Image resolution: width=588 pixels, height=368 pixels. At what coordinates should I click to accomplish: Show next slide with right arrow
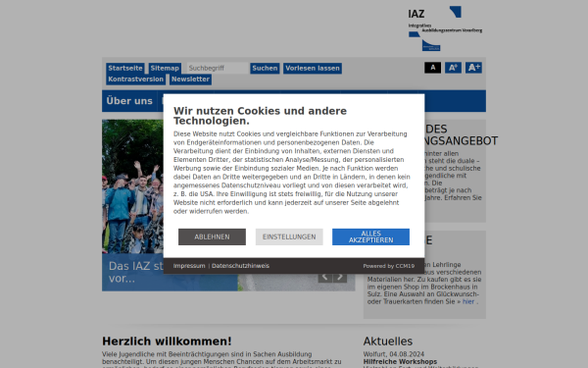[x=340, y=277]
